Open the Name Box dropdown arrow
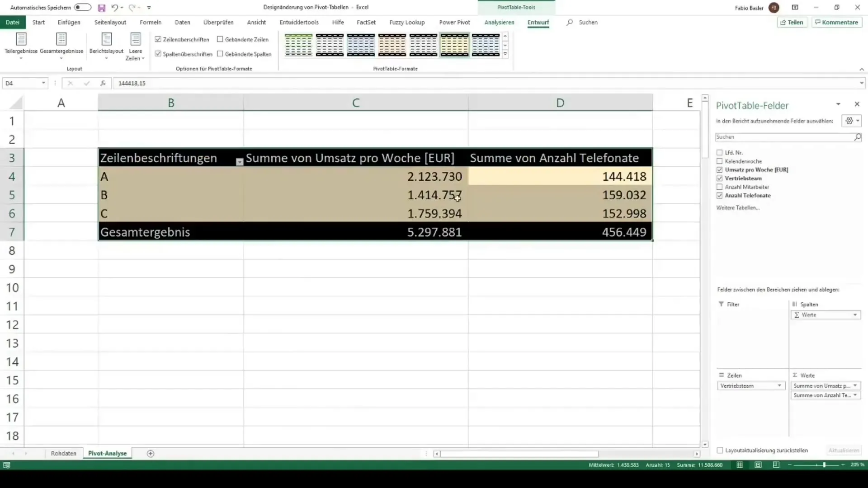The height and width of the screenshot is (488, 868). pyautogui.click(x=43, y=83)
